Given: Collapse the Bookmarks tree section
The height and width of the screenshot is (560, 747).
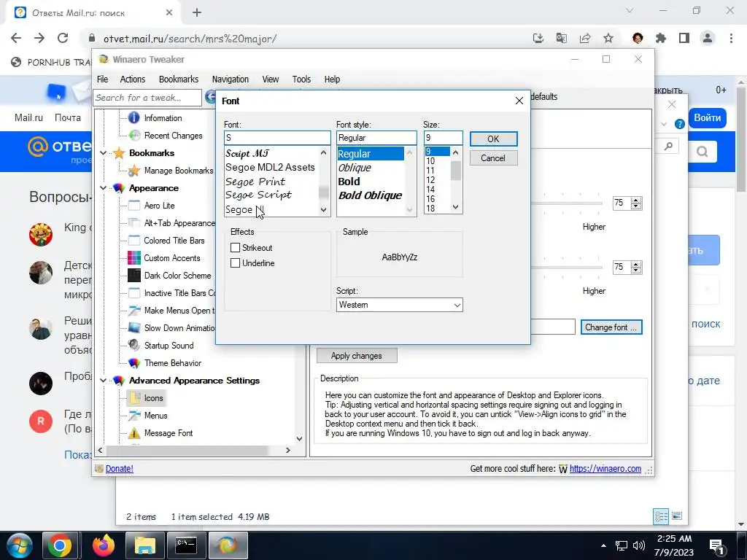Looking at the screenshot, I should point(104,153).
